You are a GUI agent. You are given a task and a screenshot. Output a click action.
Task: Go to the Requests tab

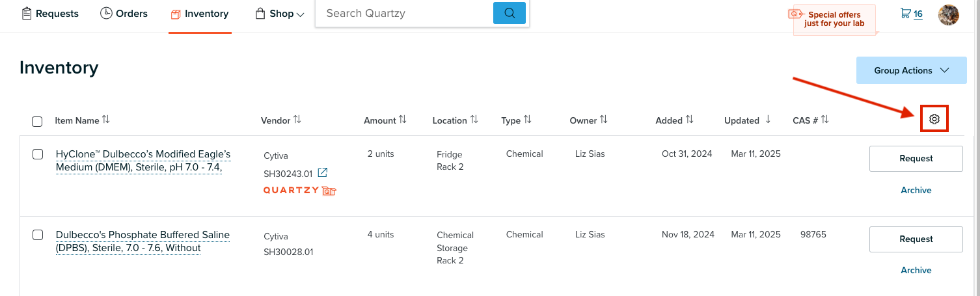click(50, 14)
